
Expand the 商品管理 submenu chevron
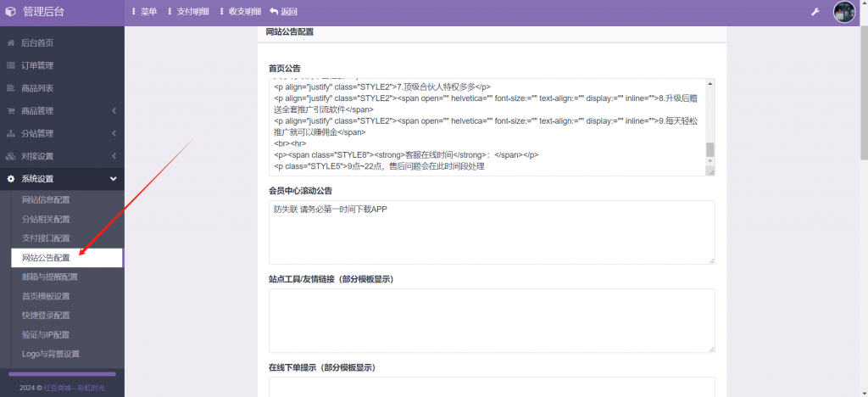coord(114,111)
